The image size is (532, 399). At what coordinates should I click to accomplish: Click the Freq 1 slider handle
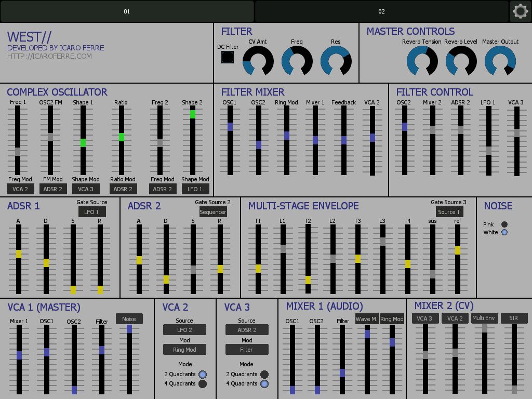tap(17, 152)
